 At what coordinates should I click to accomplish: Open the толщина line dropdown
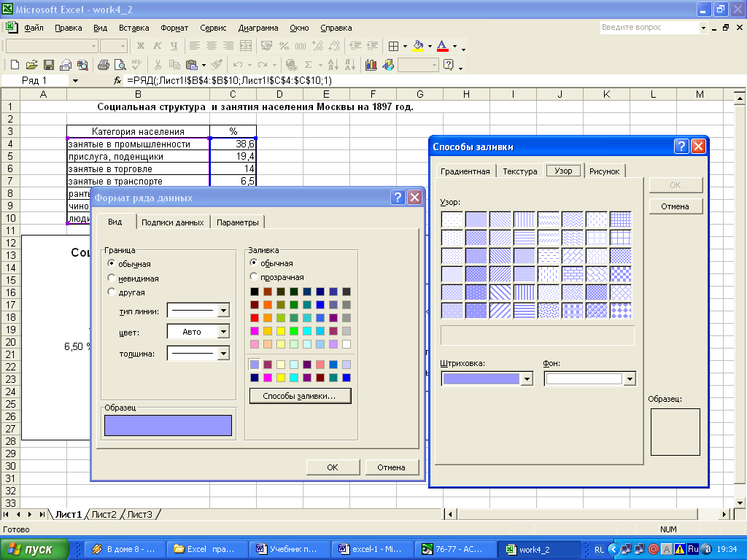[x=223, y=353]
